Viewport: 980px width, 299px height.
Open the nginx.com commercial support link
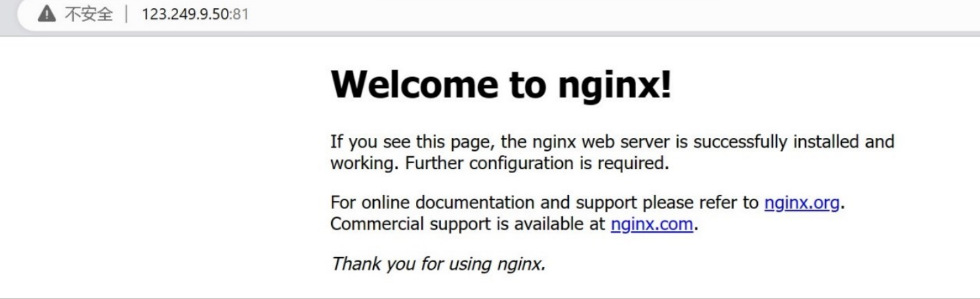point(652,224)
